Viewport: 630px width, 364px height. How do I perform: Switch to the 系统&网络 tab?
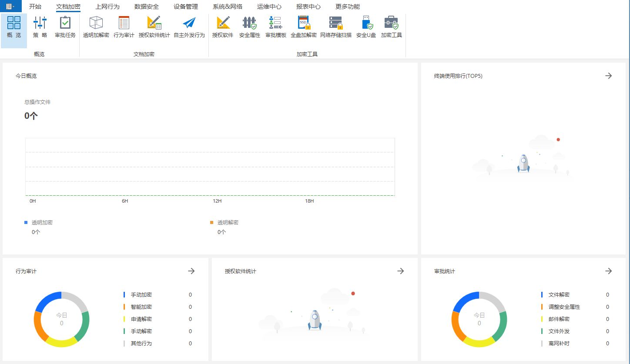228,7
